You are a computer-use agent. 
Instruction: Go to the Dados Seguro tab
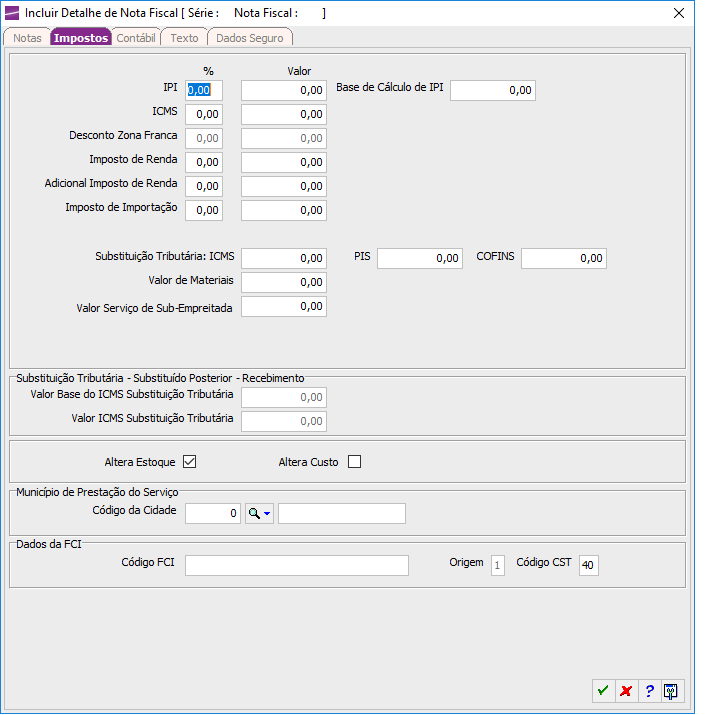pos(250,38)
